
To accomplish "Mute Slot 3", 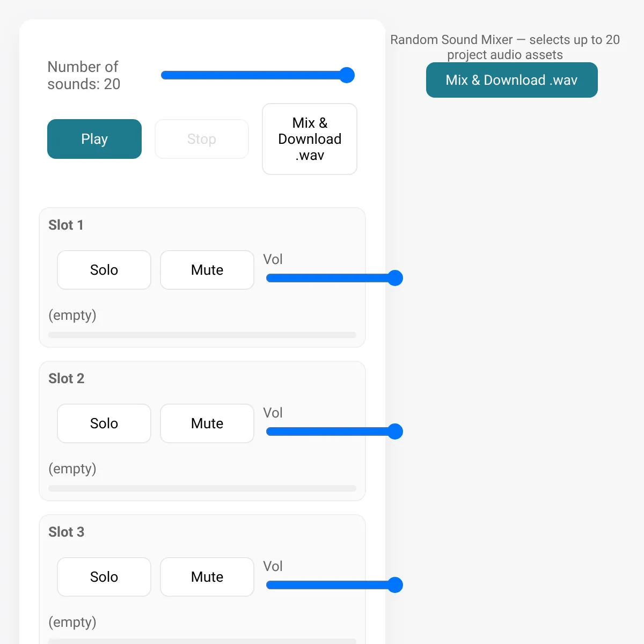I will tap(207, 577).
